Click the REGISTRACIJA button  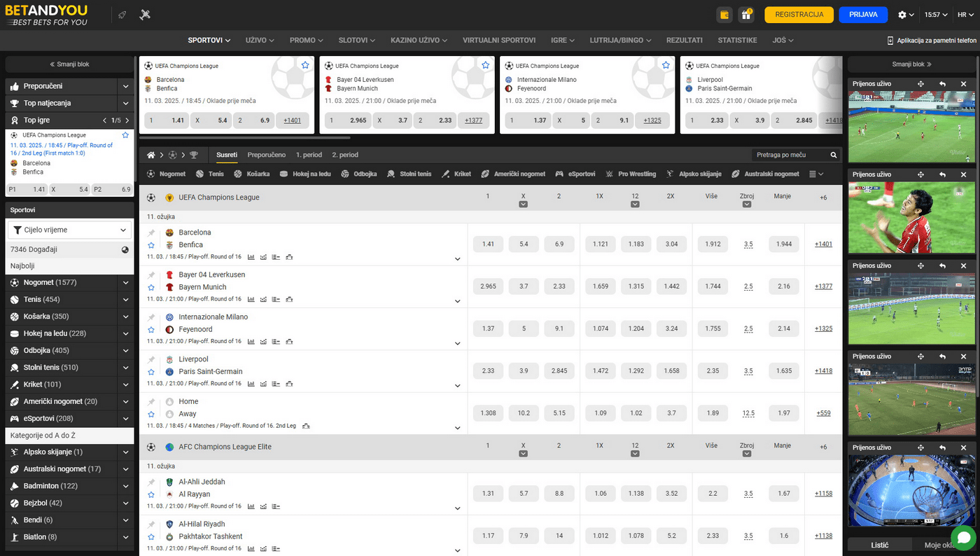(799, 15)
